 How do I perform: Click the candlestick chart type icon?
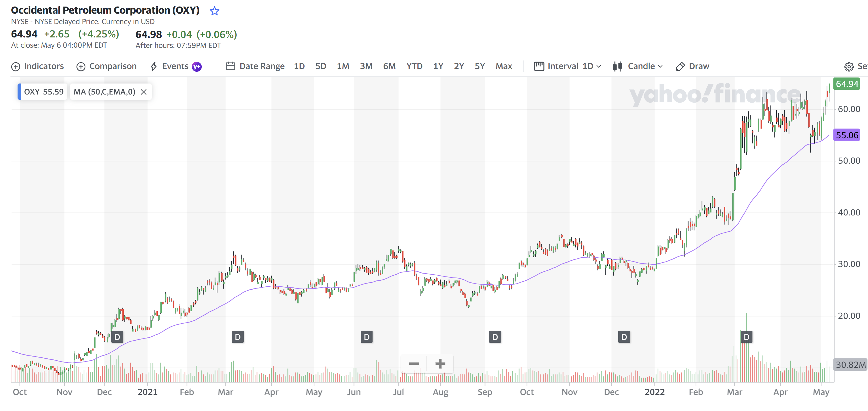[x=617, y=66]
